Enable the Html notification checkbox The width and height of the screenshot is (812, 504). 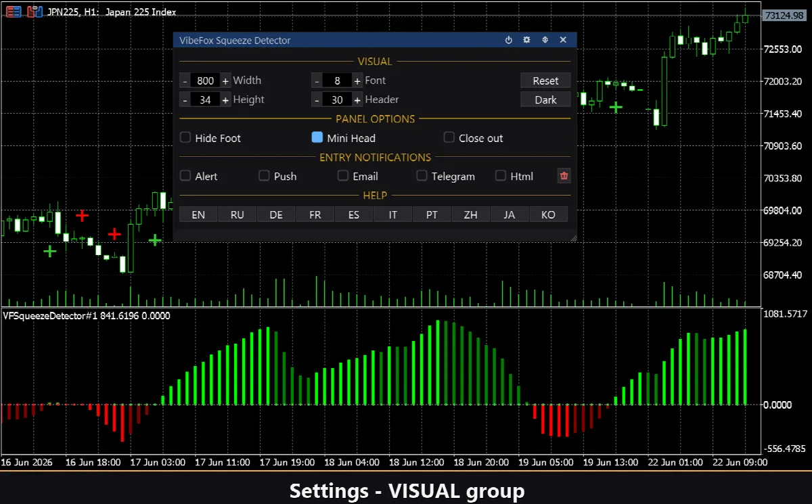(501, 176)
